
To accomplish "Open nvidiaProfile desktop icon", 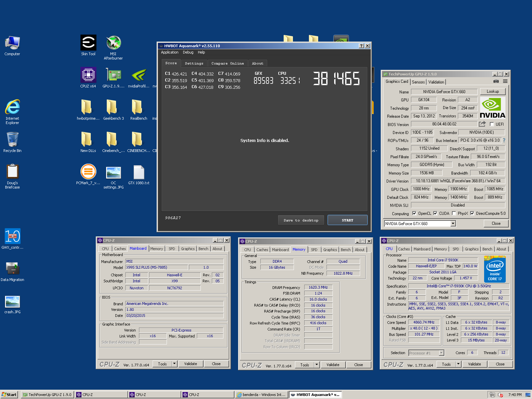I will [139, 77].
